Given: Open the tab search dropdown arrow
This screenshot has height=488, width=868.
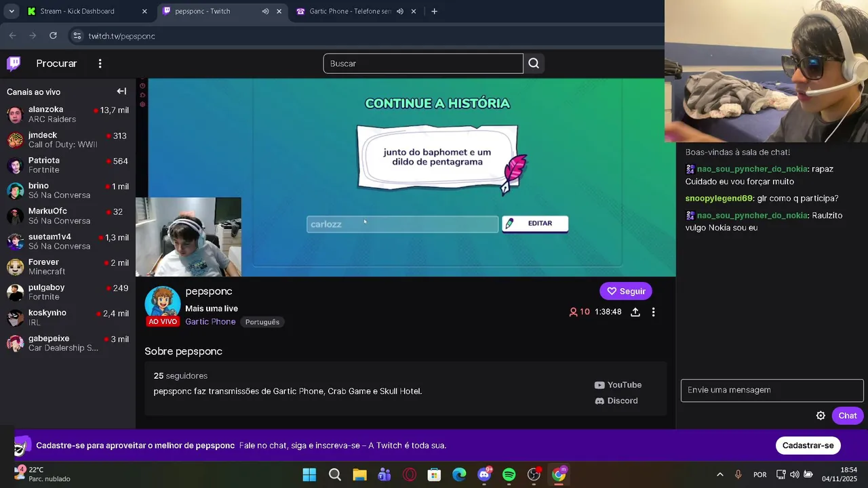Looking at the screenshot, I should [12, 12].
